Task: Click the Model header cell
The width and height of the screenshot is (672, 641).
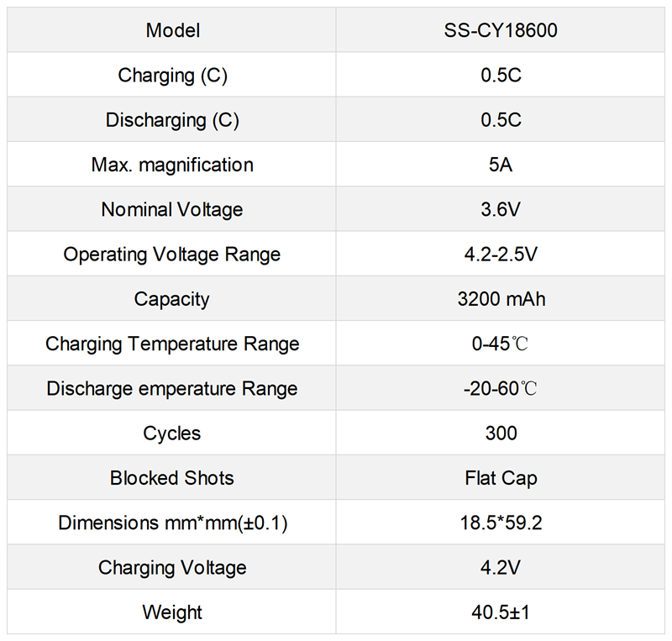Action: (x=172, y=31)
